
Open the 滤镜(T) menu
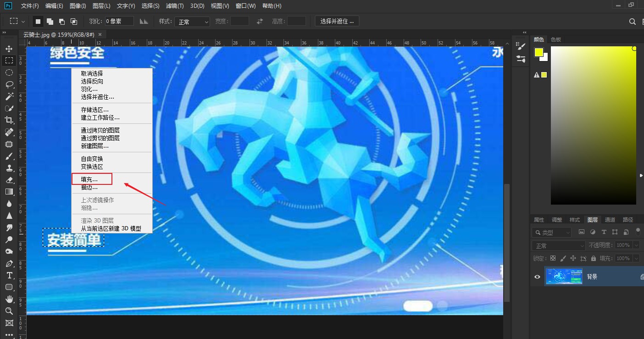tap(175, 6)
